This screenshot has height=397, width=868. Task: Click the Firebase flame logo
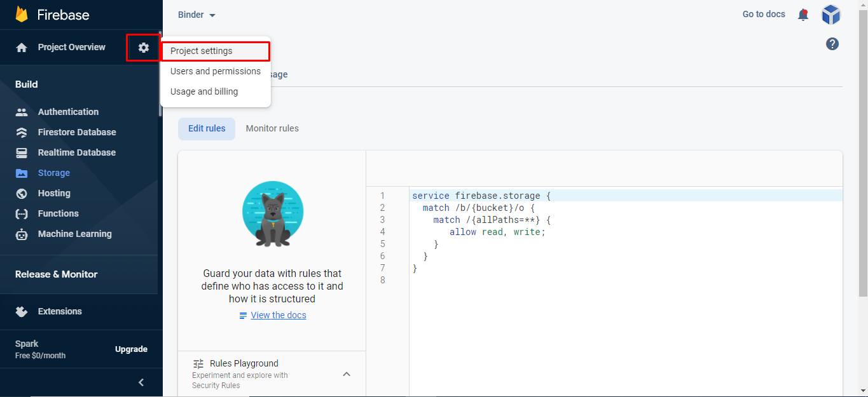[x=22, y=14]
